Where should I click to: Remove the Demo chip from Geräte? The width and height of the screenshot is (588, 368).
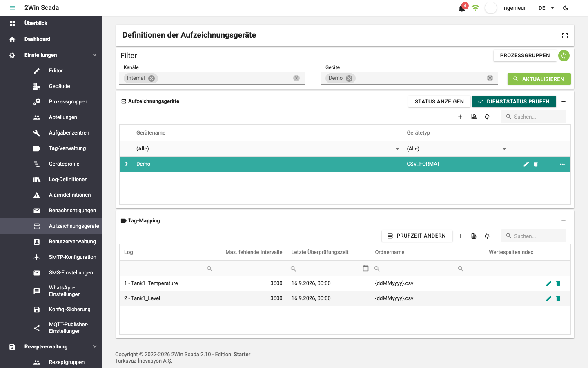click(x=349, y=78)
